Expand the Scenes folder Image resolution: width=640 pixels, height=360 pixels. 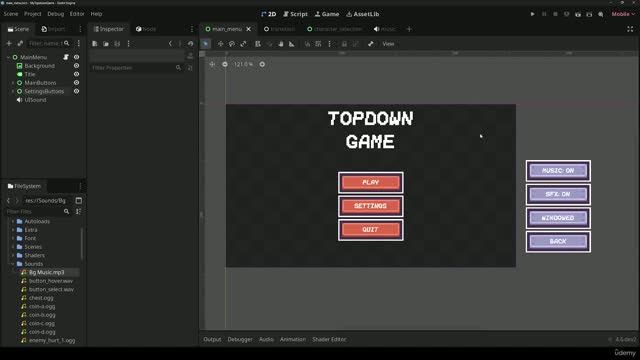click(x=13, y=247)
